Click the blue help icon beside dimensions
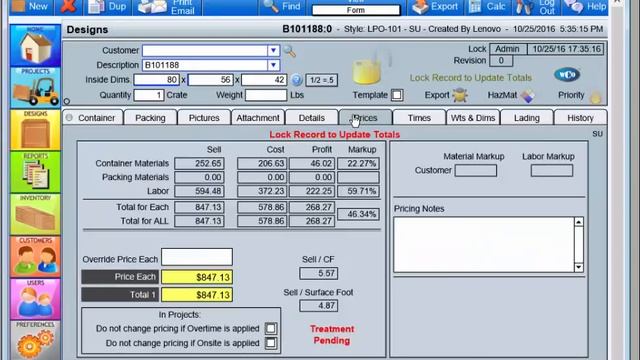Viewport: 640px width, 360px height. point(297,80)
